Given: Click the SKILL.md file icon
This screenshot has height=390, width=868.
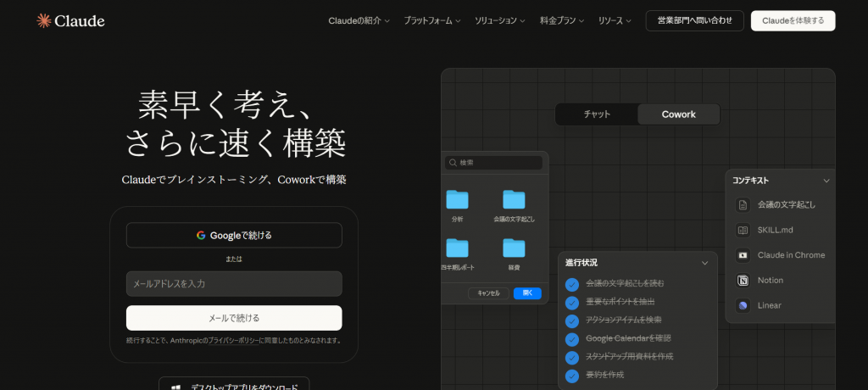Looking at the screenshot, I should click(x=743, y=230).
